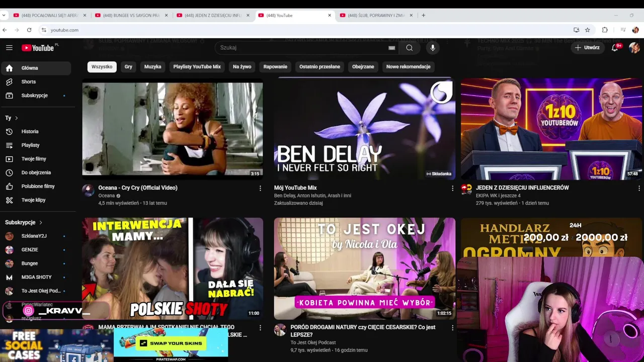
Task: Go back in the browser
Action: [5, 30]
